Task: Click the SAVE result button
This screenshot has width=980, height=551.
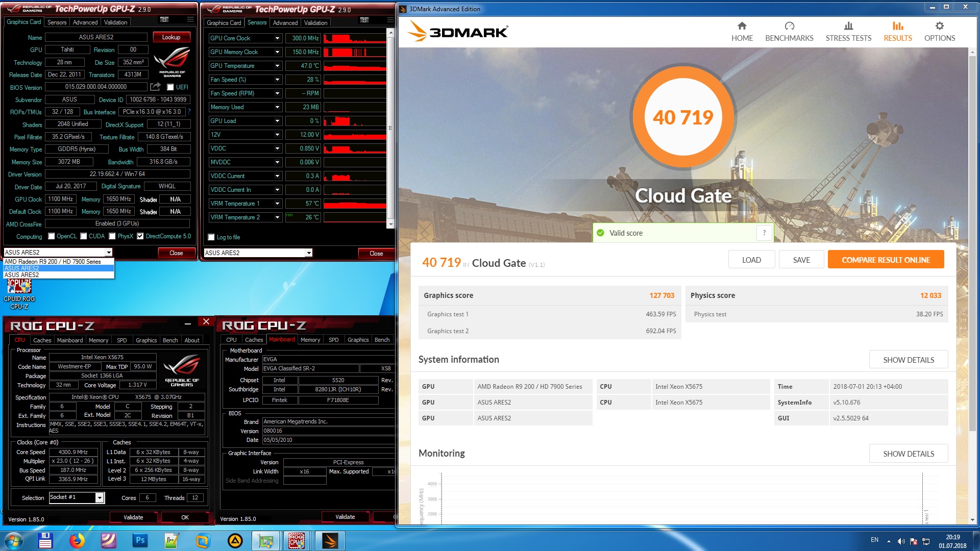Action: (801, 260)
